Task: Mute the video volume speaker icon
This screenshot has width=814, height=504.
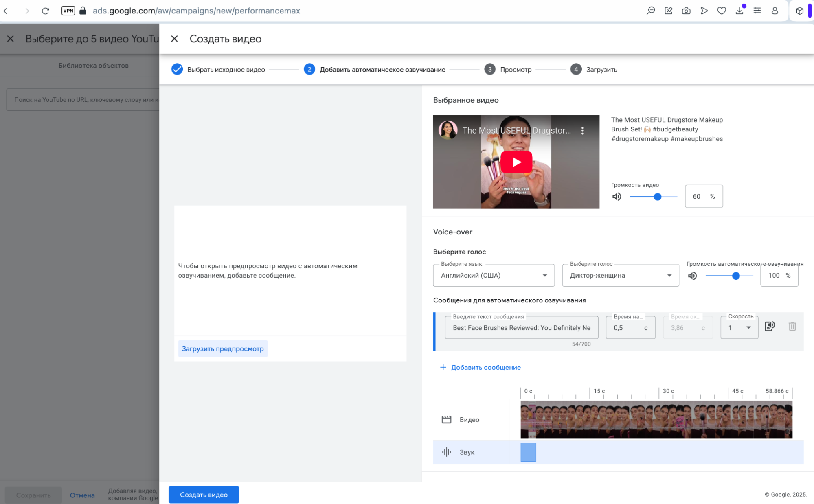Action: [x=617, y=197]
